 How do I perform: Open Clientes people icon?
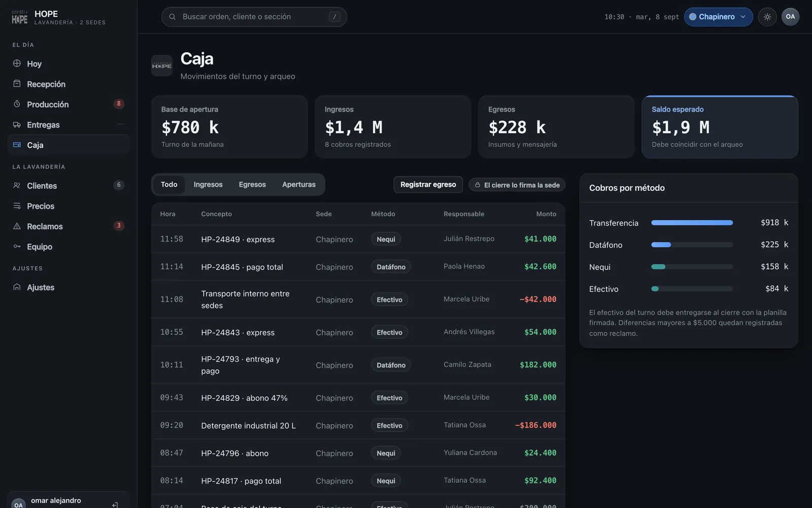pos(17,185)
